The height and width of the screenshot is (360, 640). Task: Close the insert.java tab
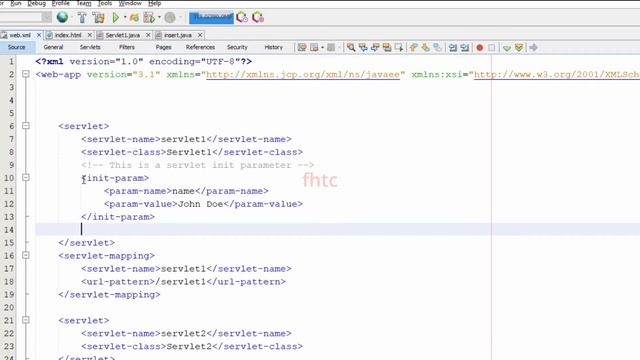tap(200, 35)
